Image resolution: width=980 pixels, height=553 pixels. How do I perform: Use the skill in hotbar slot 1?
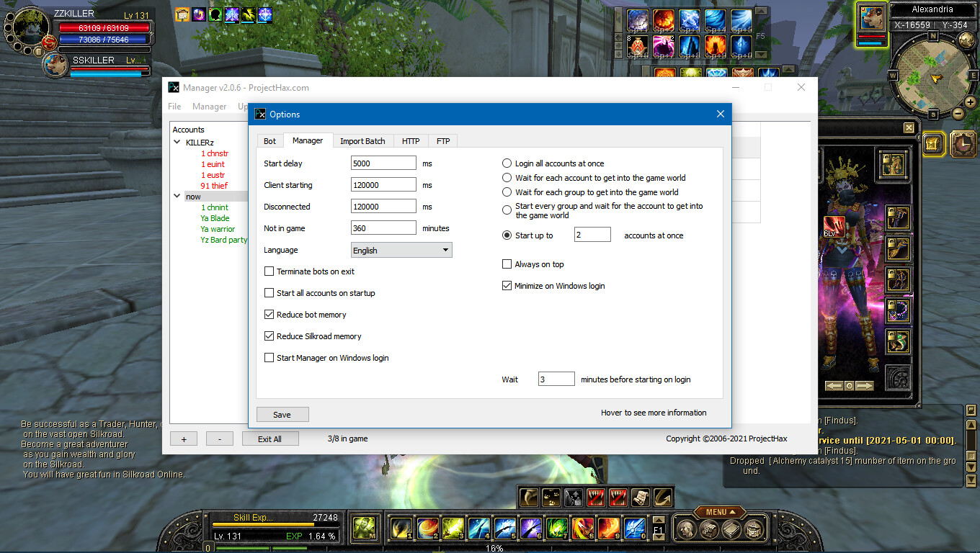[400, 529]
